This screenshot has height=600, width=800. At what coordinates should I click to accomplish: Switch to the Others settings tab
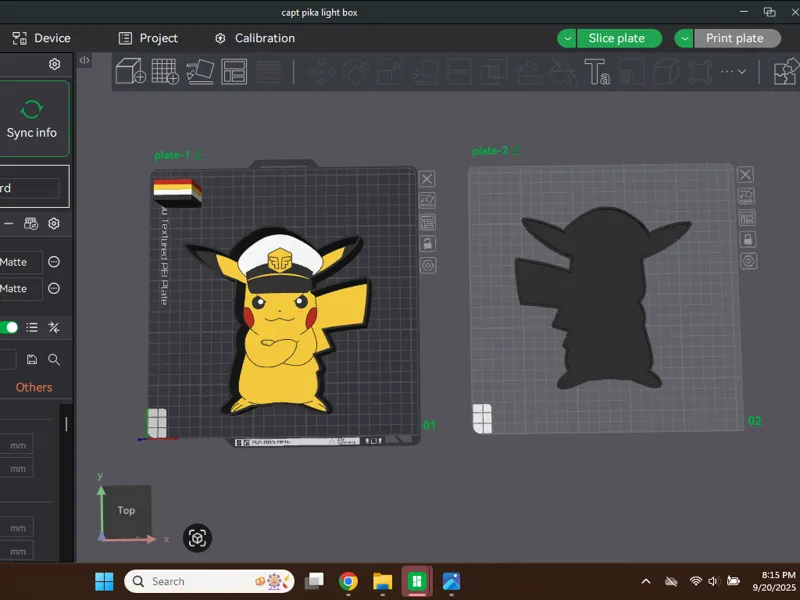point(34,387)
